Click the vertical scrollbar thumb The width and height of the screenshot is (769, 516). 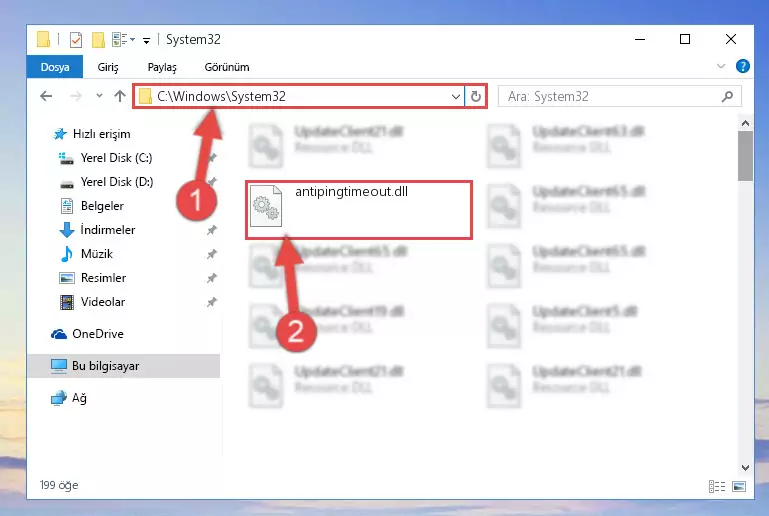pyautogui.click(x=745, y=156)
